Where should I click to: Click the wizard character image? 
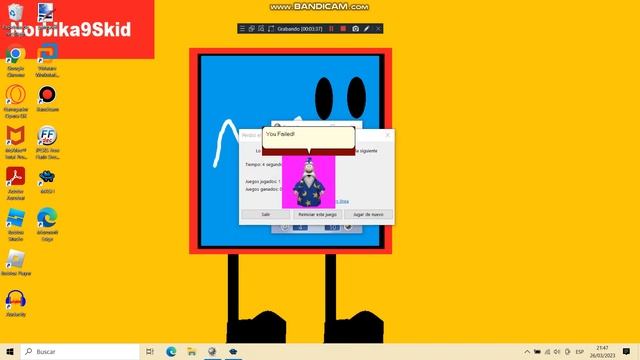point(309,182)
